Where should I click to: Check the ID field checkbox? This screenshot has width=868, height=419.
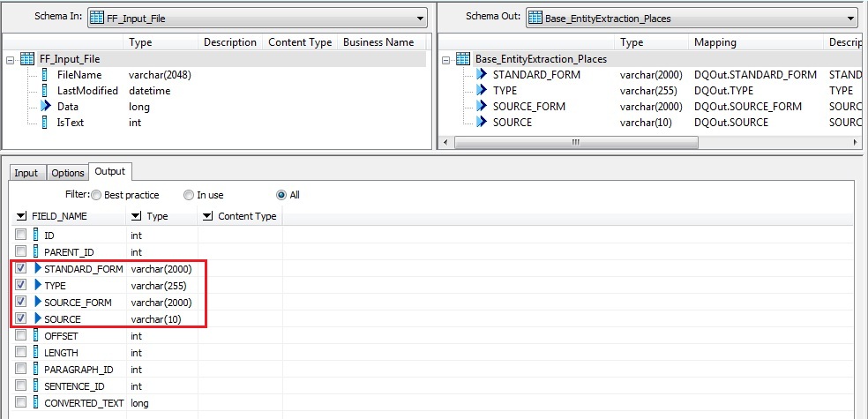pyautogui.click(x=21, y=235)
